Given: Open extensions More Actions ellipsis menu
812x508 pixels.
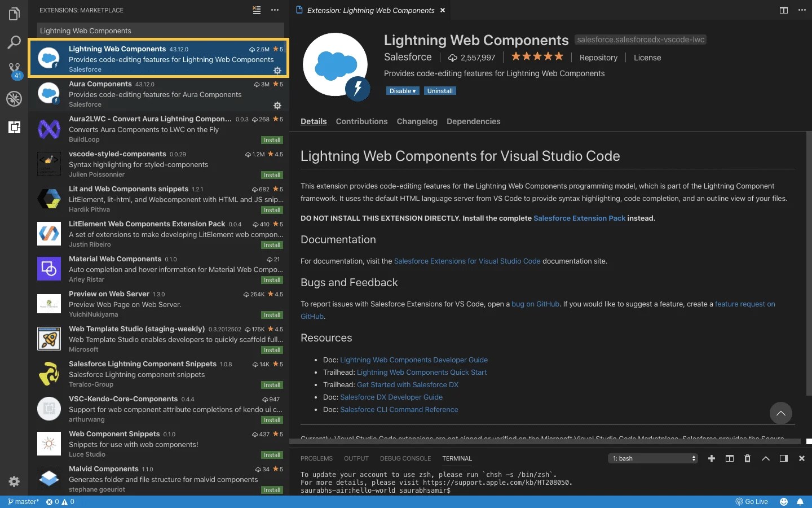Looking at the screenshot, I should pyautogui.click(x=275, y=10).
